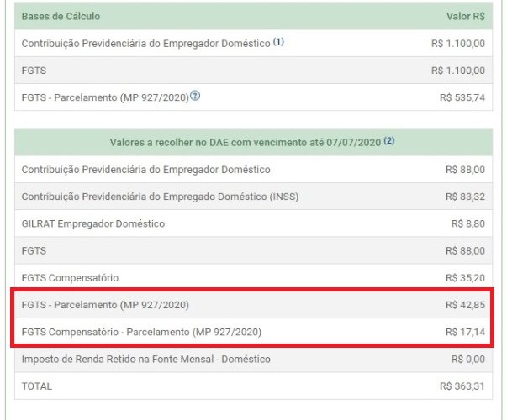Click the Valores a recolher no DAE header
Screen dimensions: 507x420
point(246,143)
